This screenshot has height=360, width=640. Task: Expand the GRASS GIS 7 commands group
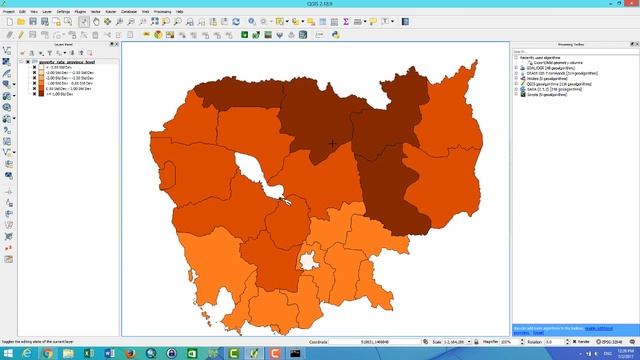(x=516, y=73)
